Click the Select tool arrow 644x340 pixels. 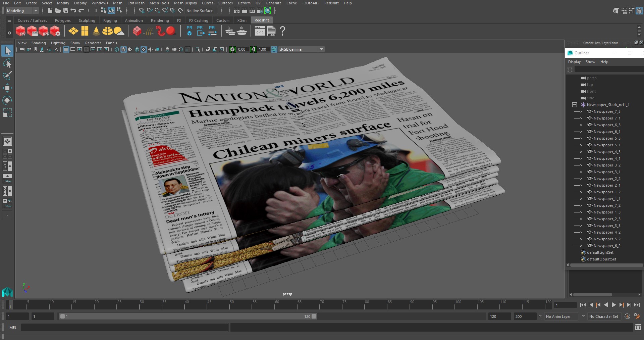coord(7,51)
